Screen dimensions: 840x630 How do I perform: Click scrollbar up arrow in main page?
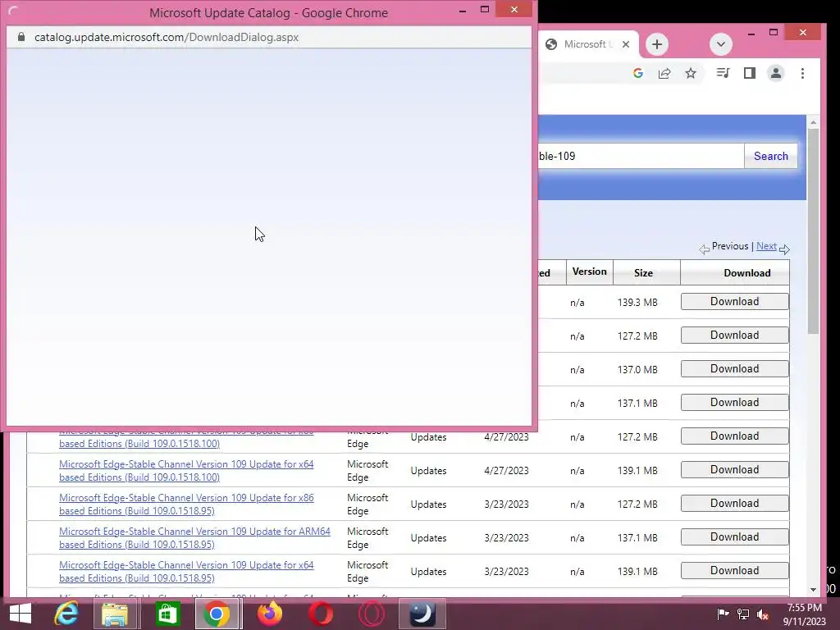[x=813, y=123]
